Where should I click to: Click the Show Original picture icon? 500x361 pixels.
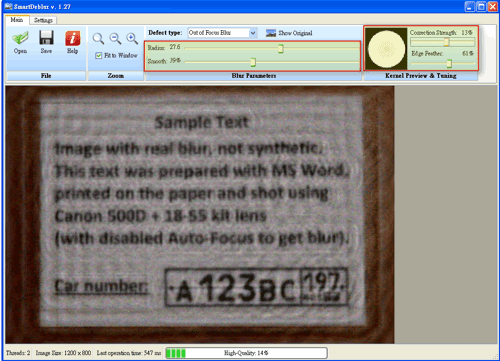271,33
